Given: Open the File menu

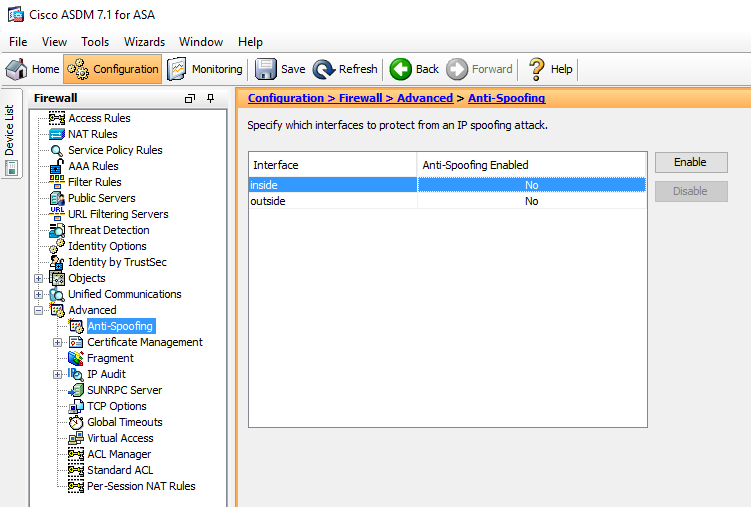Looking at the screenshot, I should coord(18,42).
